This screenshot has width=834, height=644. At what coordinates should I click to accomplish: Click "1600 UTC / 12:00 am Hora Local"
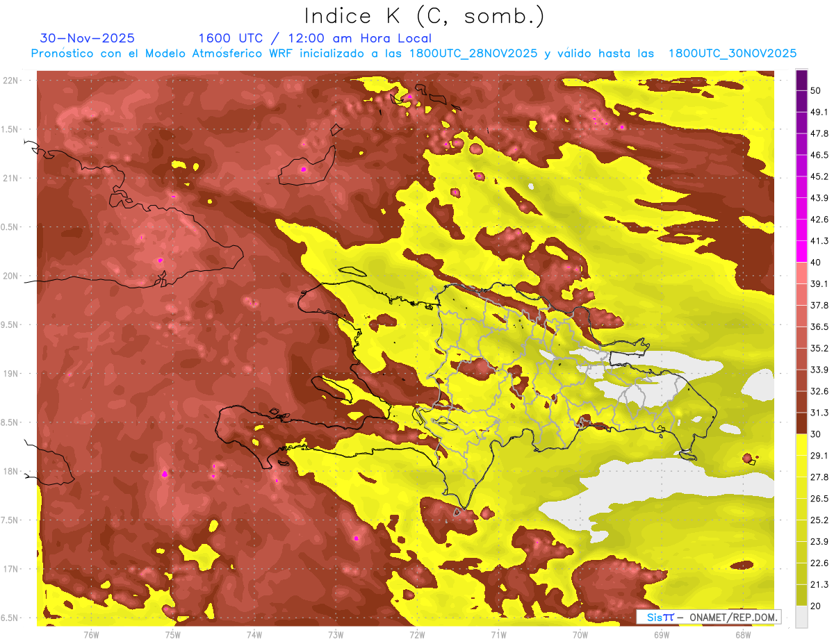click(x=315, y=38)
